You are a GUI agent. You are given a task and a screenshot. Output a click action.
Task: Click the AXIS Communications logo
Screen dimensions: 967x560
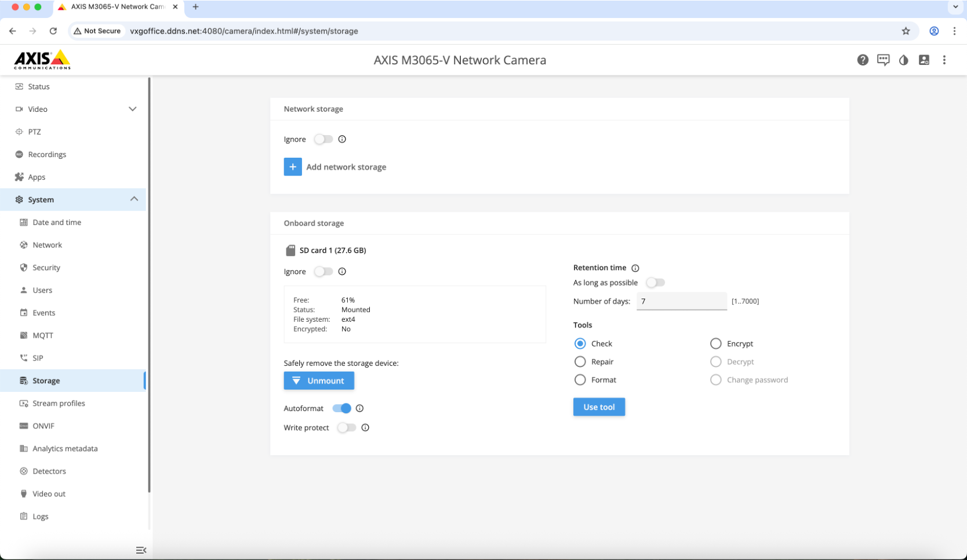(x=42, y=60)
